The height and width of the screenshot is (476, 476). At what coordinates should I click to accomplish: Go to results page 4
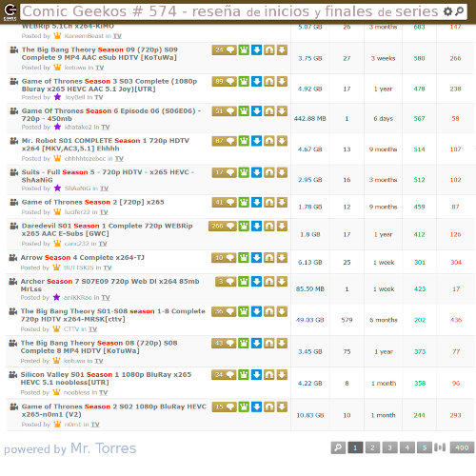click(x=407, y=447)
